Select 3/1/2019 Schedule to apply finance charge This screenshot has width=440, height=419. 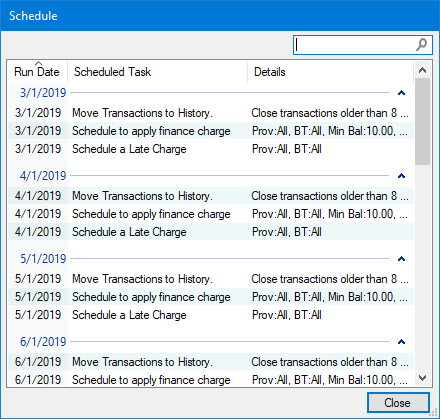[211, 131]
